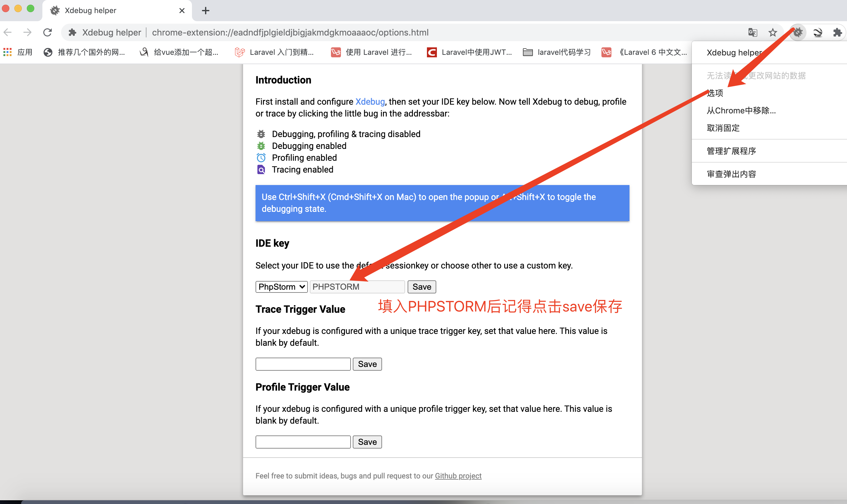Image resolution: width=847 pixels, height=504 pixels.
Task: Bookmark this page with the star icon
Action: tap(773, 32)
